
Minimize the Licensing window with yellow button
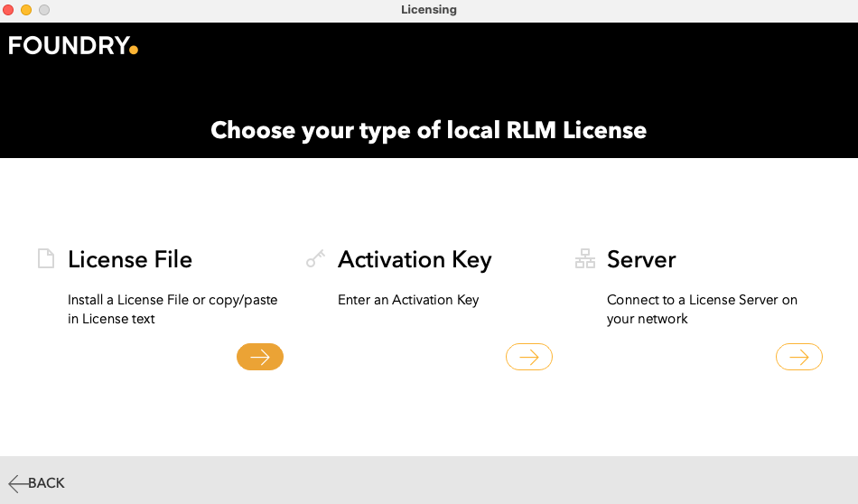26,10
